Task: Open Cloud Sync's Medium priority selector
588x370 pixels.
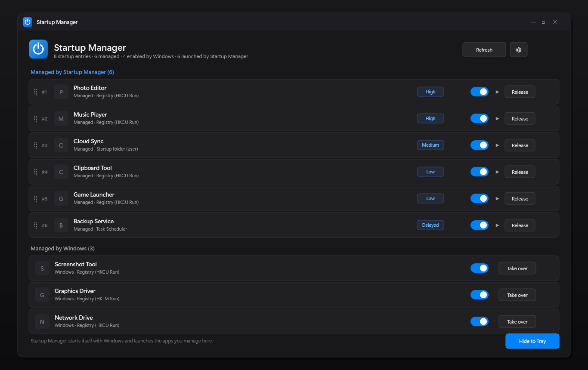Action: pos(430,145)
